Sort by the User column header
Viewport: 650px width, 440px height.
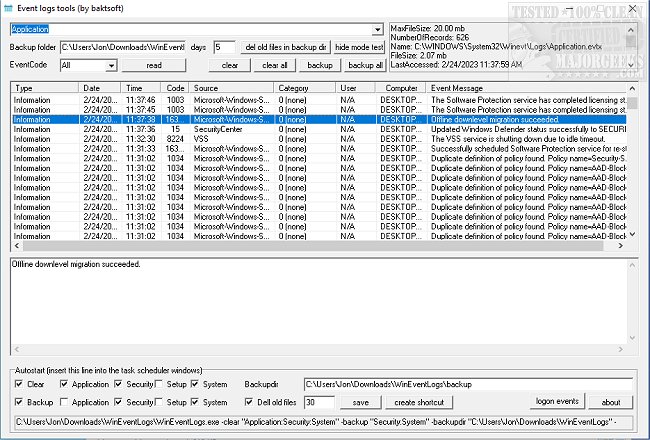tap(356, 88)
